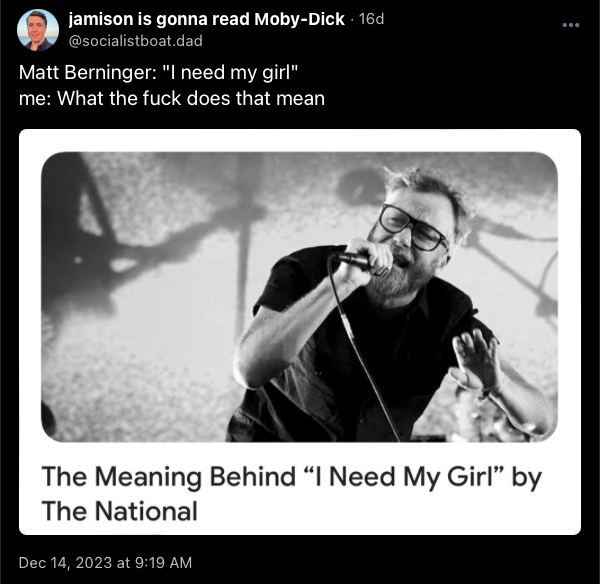
Task: Open the poster's profile avatar photo
Action: click(38, 30)
